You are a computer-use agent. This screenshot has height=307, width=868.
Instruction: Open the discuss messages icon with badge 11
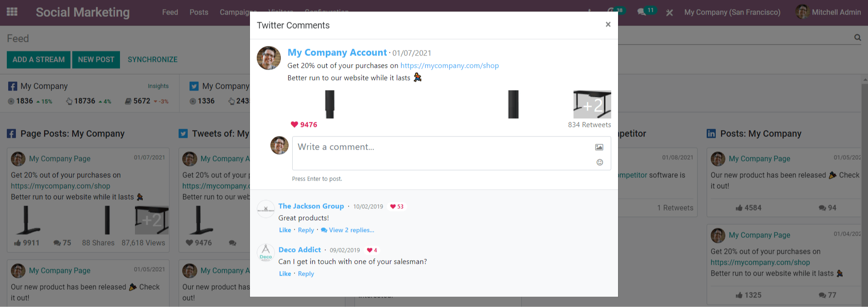pos(642,12)
